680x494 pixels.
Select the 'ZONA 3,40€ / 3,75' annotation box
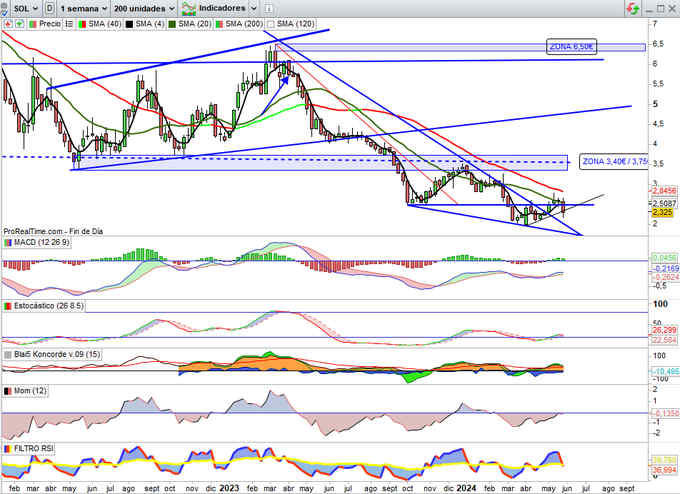pos(614,161)
